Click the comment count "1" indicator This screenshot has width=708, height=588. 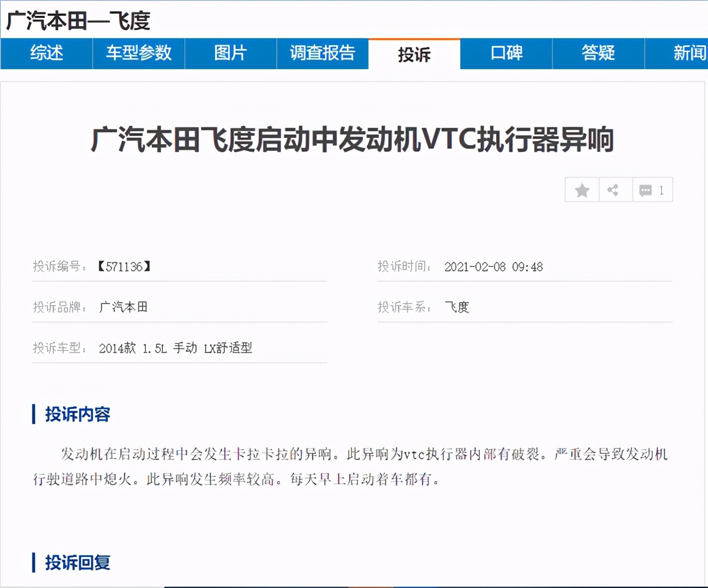661,190
